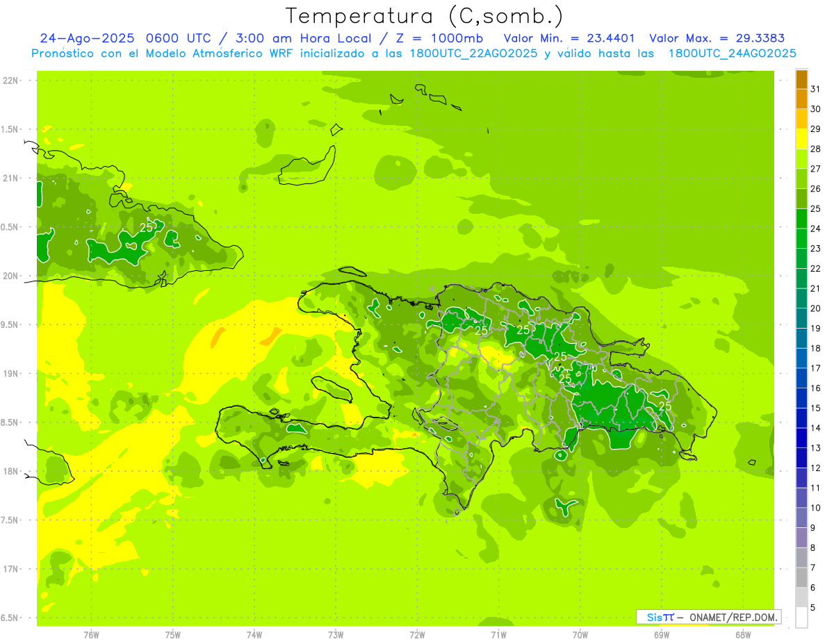The height and width of the screenshot is (644, 834).
Task: Click the '75W' longitude label
Action: 172,635
